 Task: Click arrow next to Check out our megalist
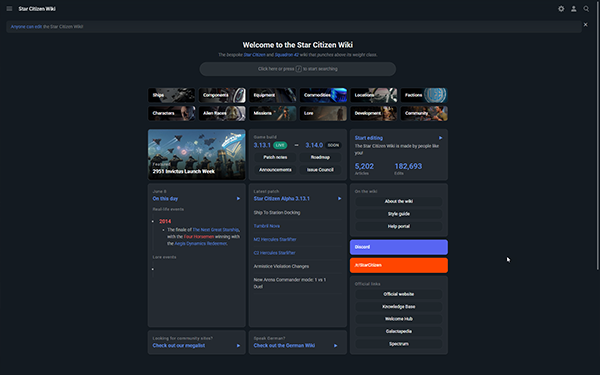238,346
